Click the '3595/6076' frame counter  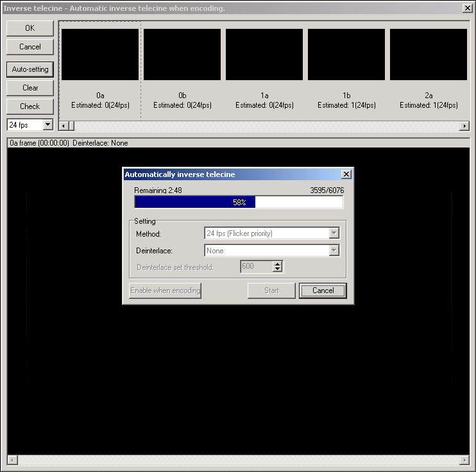point(327,190)
